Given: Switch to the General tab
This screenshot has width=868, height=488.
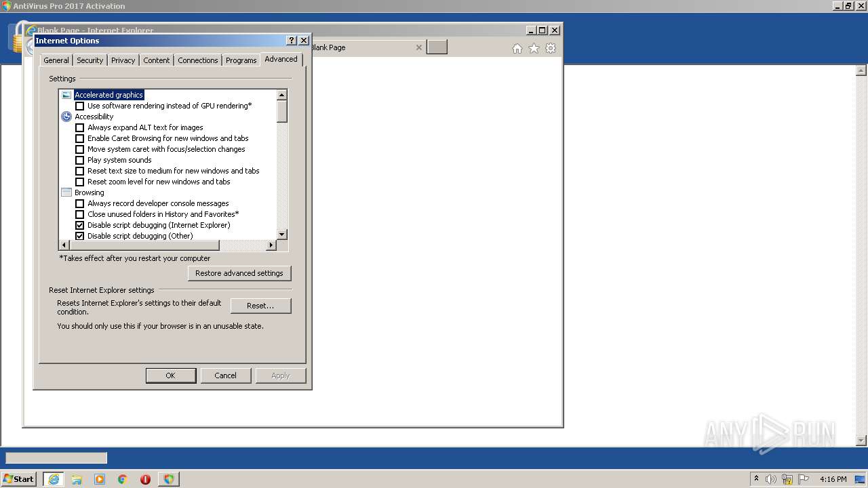Looking at the screenshot, I should pos(56,60).
